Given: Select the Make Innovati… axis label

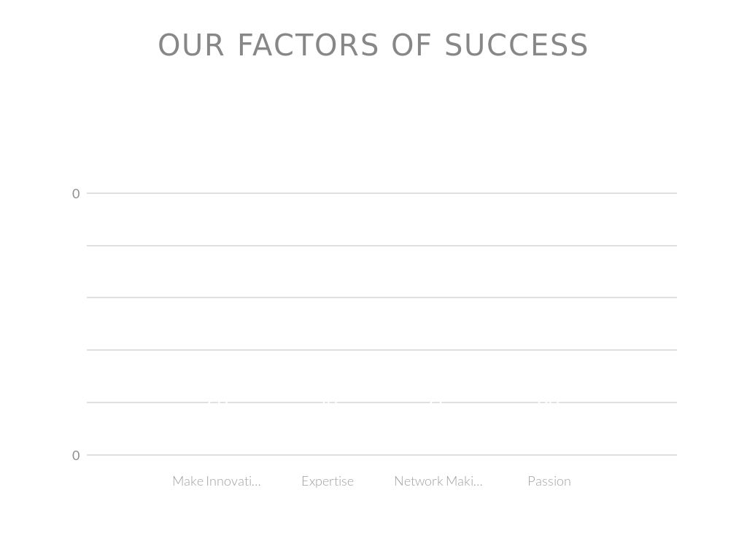Looking at the screenshot, I should click(x=216, y=481).
